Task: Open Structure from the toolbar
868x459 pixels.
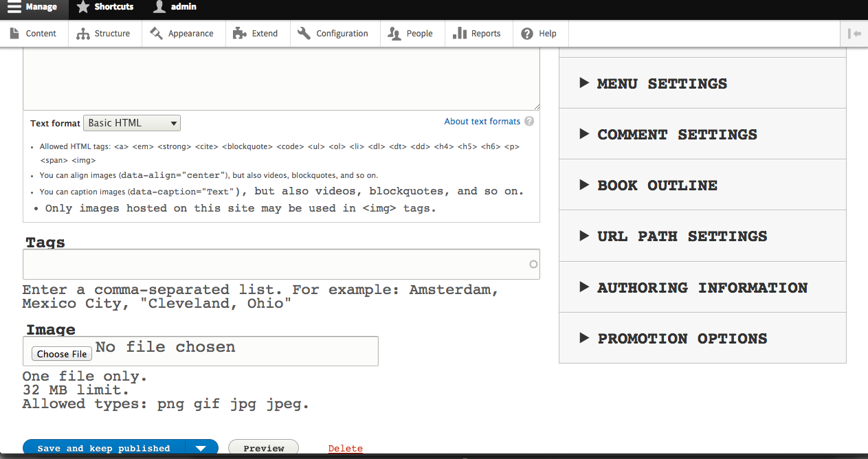Action: click(x=105, y=33)
